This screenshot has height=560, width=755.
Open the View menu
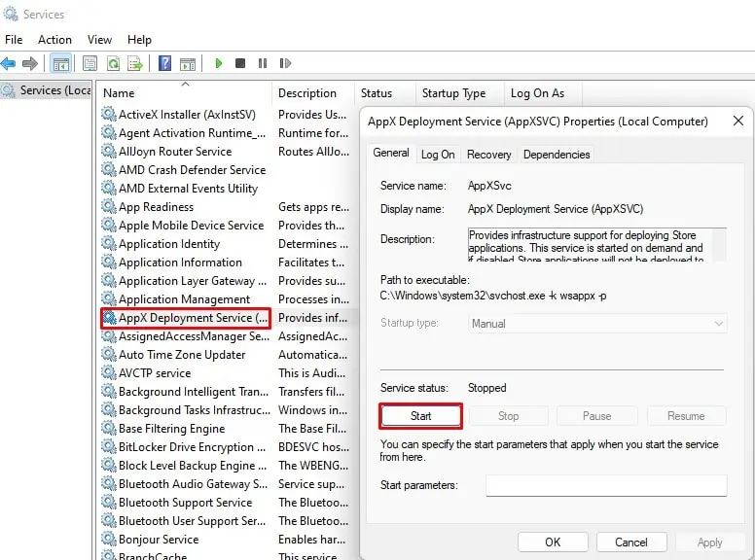click(99, 40)
